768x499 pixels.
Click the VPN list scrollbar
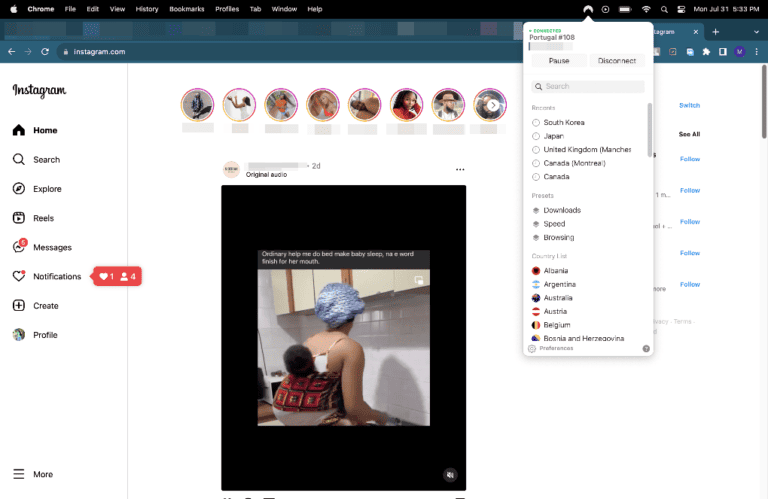(649, 130)
